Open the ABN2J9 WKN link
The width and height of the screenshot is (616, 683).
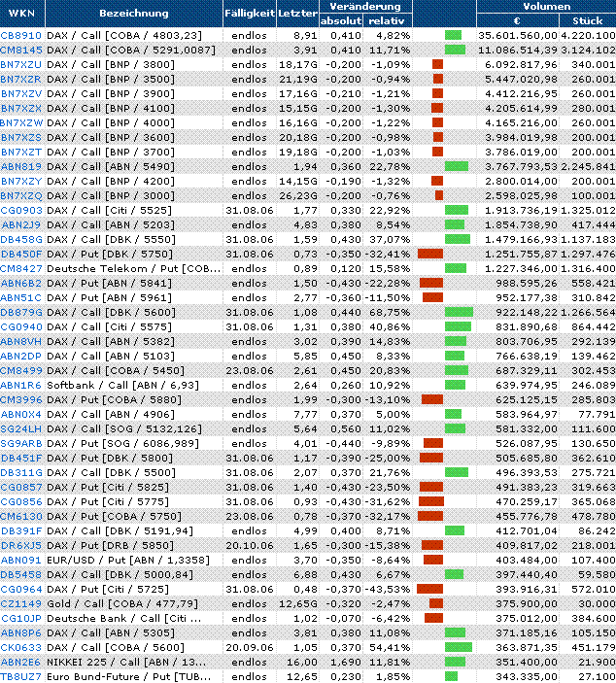(x=21, y=224)
